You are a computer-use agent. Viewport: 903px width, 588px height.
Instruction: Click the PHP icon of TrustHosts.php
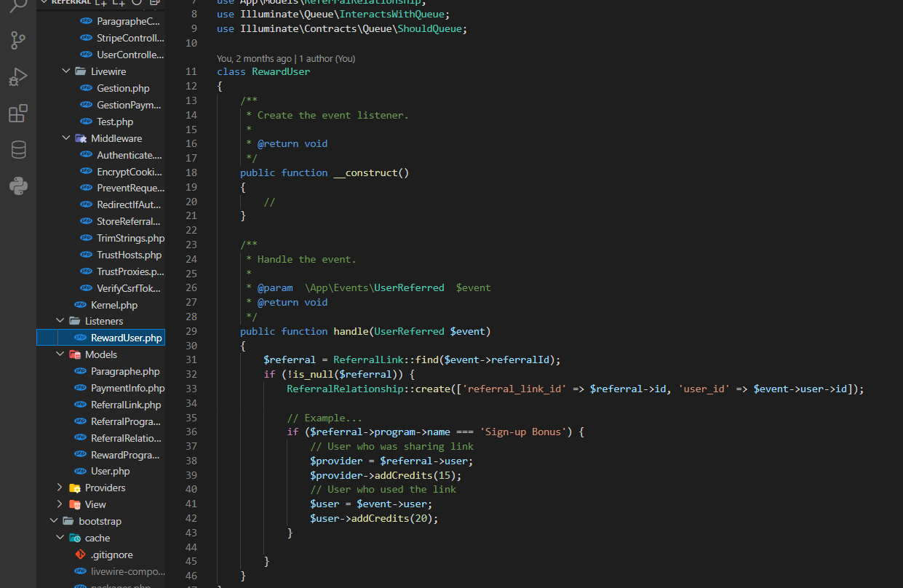(86, 255)
